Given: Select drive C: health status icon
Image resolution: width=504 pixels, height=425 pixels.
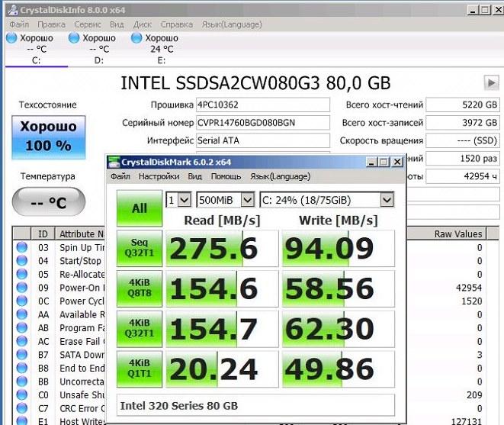Looking at the screenshot, I should (x=11, y=37).
